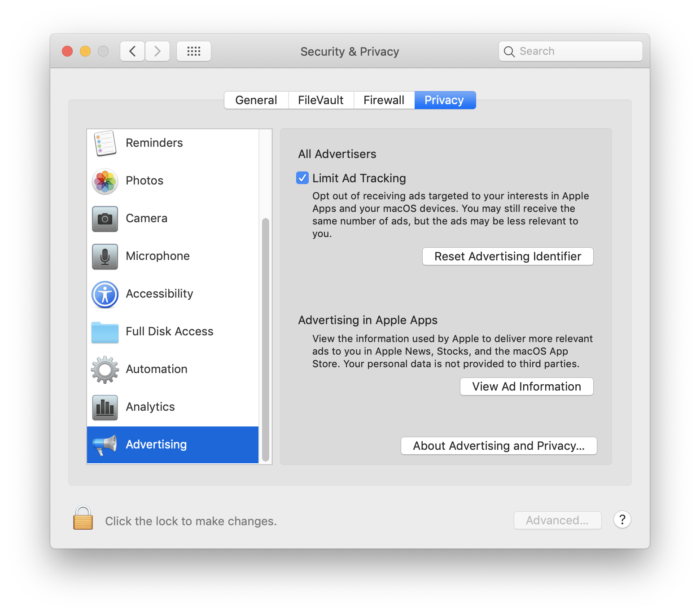
Task: Select the Full Disk Access folder icon
Action: click(105, 332)
